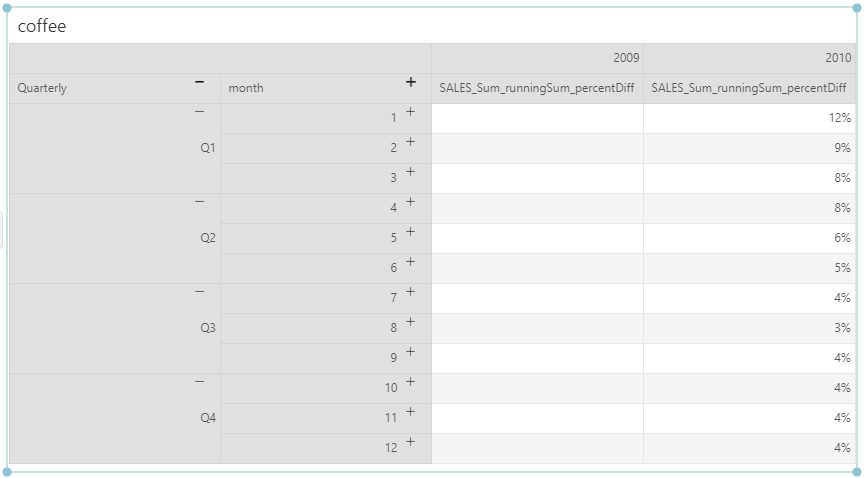Viewport: 864px width, 478px height.
Task: Click the coffee widget title
Action: coord(42,26)
